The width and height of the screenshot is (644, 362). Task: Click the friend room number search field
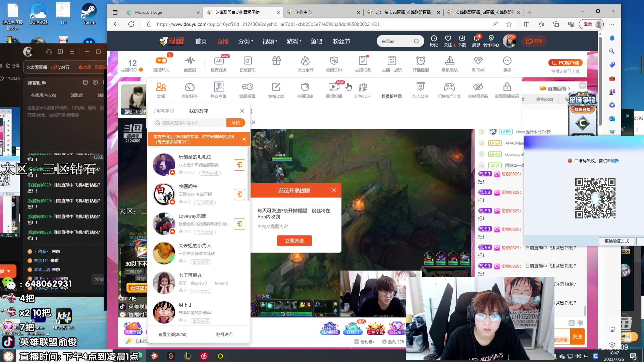[190, 123]
